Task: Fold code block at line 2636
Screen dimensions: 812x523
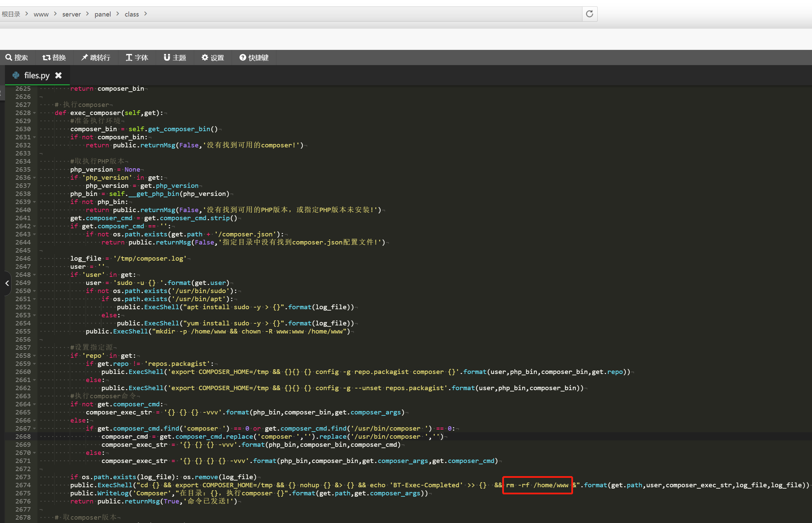Action: (x=34, y=178)
